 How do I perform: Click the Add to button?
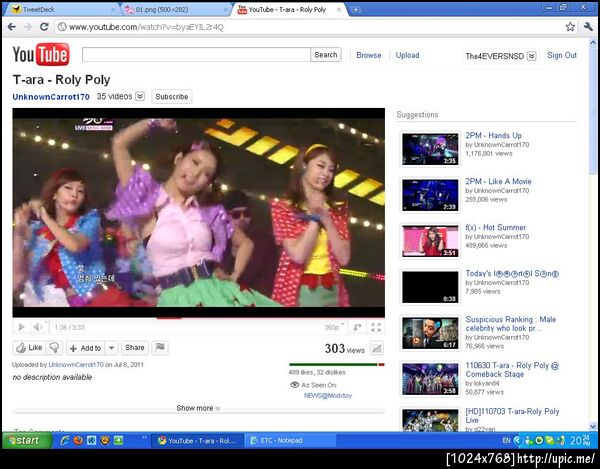(x=86, y=348)
